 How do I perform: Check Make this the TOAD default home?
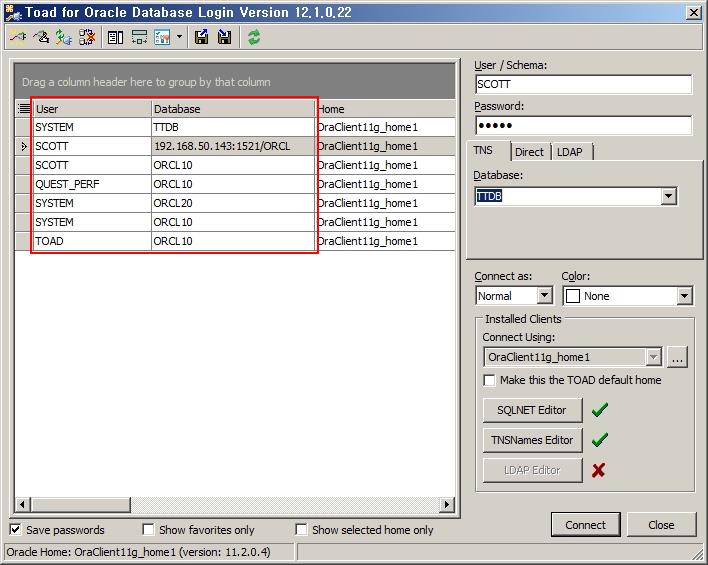click(489, 380)
